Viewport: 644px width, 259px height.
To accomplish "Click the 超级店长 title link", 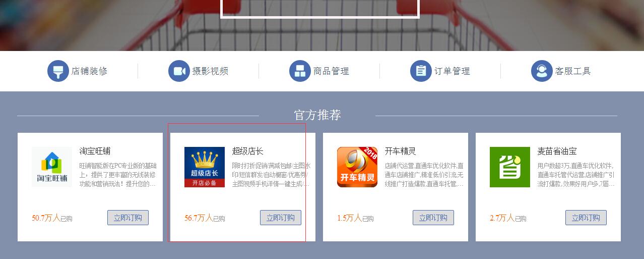I will [x=247, y=151].
